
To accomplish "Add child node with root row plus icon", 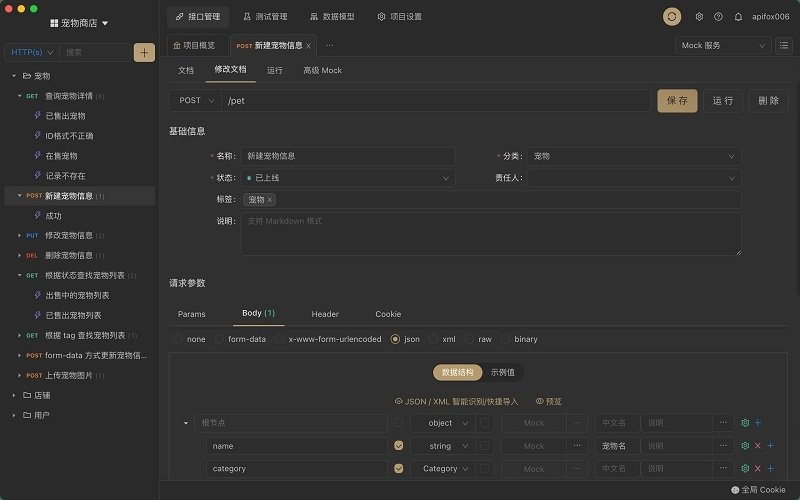I will [757, 423].
